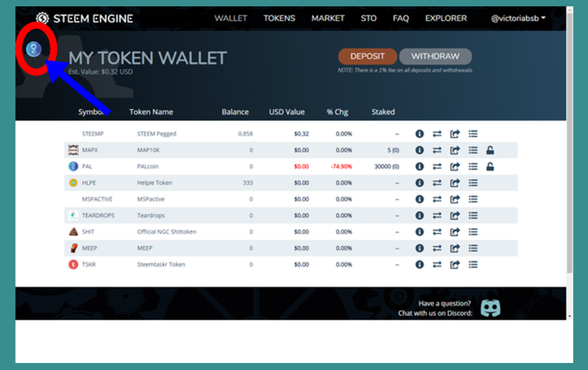Viewport: 588px width, 370px height.
Task: Click the Balance column header
Action: coord(235,112)
